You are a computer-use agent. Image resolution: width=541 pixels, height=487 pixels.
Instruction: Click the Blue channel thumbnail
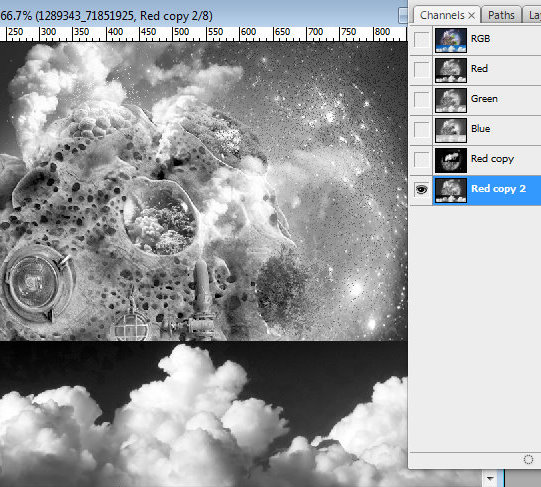[x=451, y=130]
